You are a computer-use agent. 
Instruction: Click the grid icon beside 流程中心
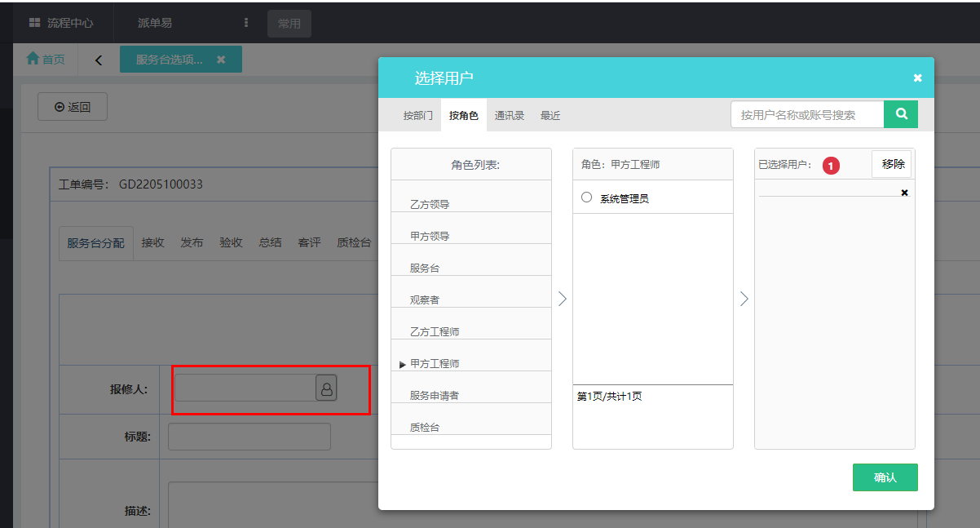35,23
